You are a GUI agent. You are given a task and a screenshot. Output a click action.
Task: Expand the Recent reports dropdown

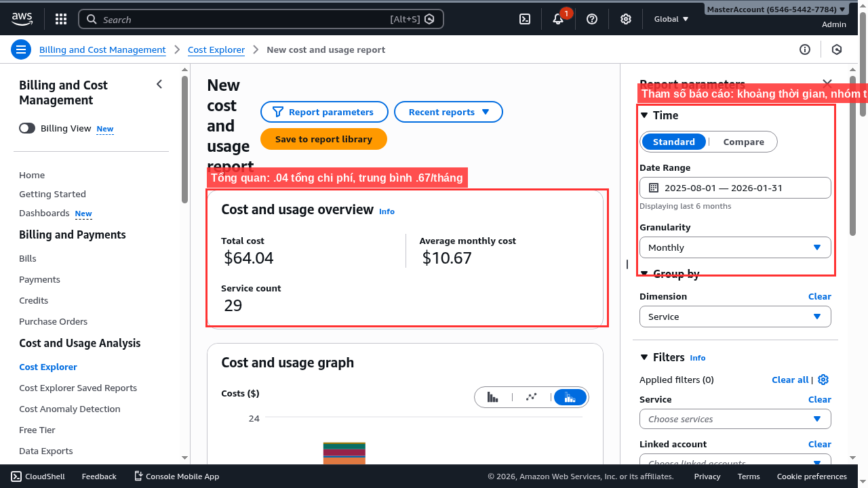pos(448,112)
